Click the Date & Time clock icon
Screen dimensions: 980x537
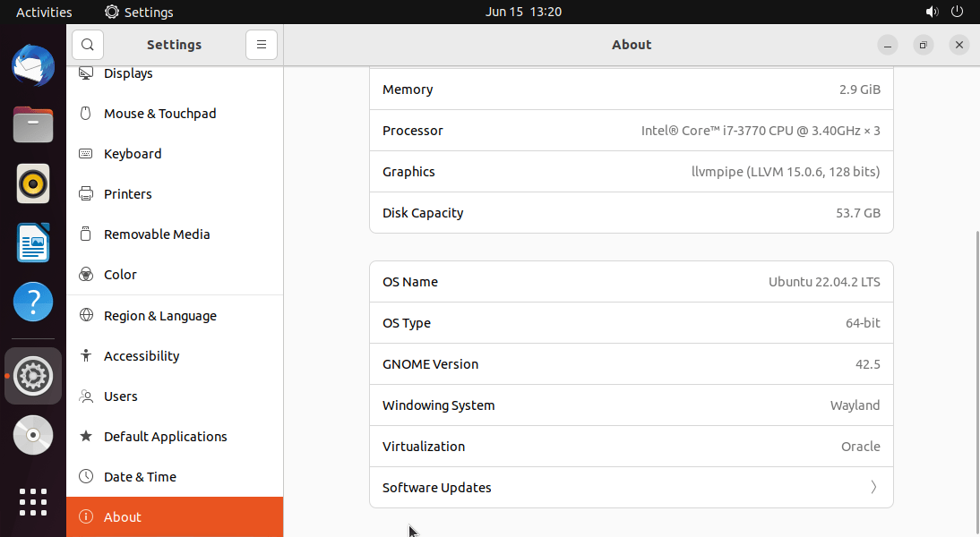pos(86,476)
